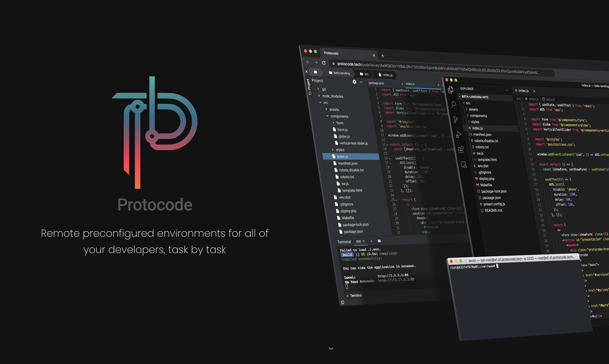Select highlighted index.js in Project tree
The height and width of the screenshot is (364, 609).
point(351,156)
